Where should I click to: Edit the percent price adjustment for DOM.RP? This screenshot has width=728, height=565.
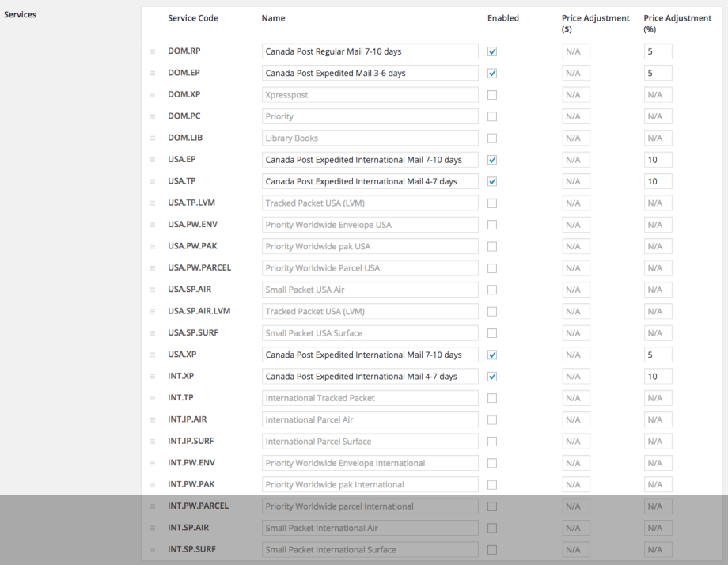(x=658, y=51)
